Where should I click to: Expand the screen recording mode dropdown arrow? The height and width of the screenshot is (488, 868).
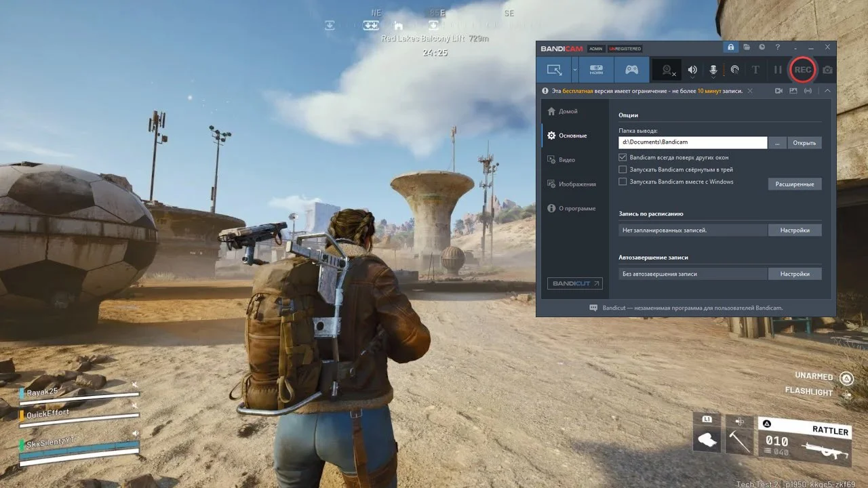pyautogui.click(x=575, y=70)
